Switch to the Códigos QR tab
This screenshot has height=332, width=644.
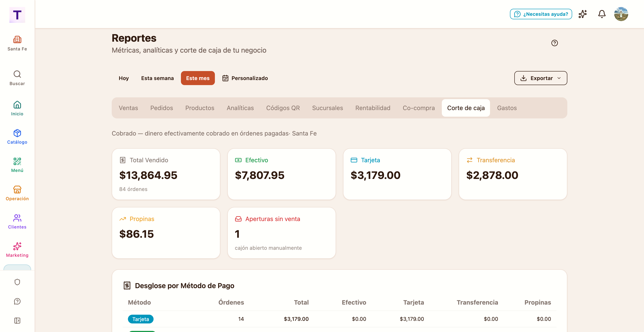pos(283,108)
